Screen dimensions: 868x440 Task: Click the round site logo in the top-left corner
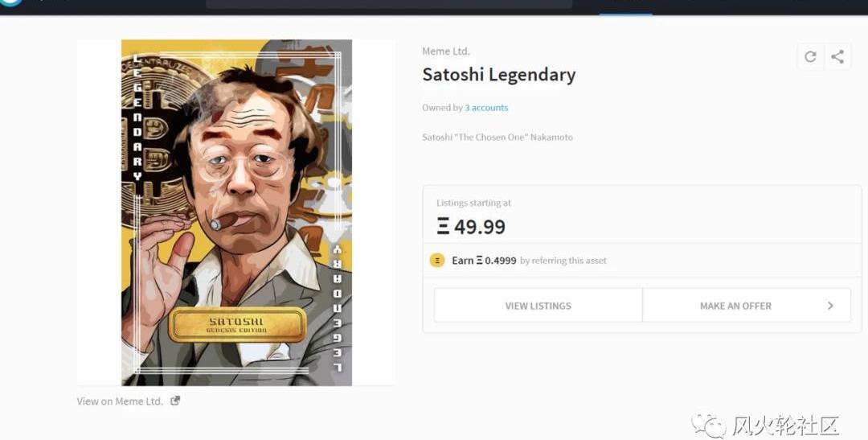(11, 2)
